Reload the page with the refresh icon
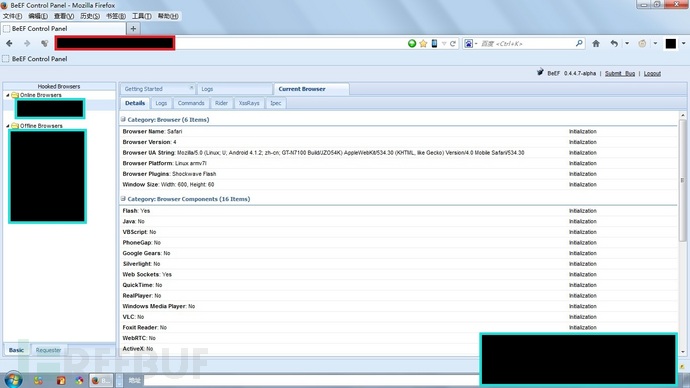The image size is (690, 388). [x=453, y=44]
